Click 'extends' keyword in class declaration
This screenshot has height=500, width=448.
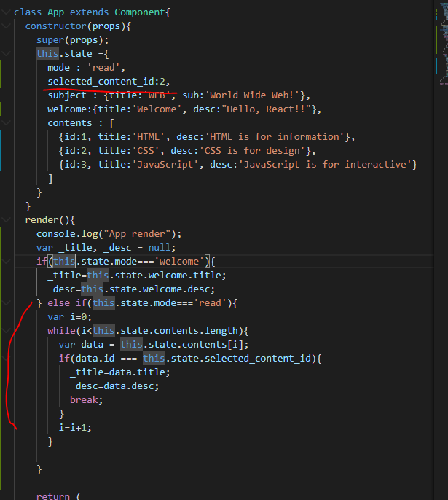tap(89, 12)
